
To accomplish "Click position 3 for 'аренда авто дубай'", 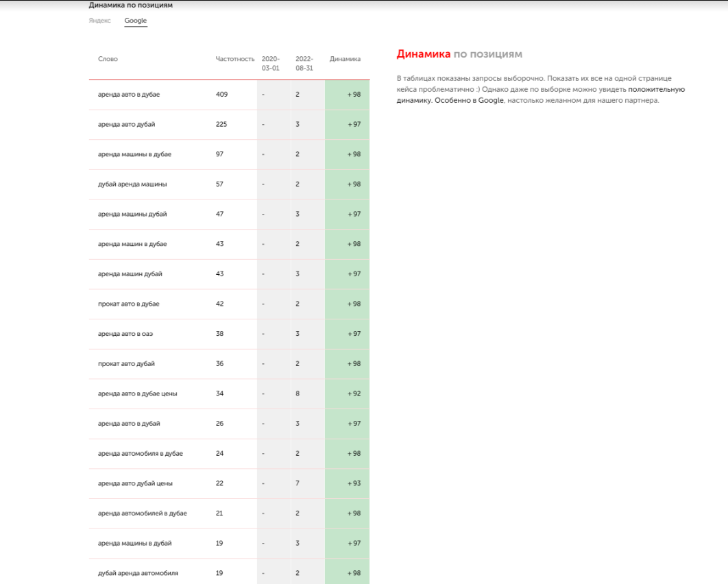I will 298,125.
